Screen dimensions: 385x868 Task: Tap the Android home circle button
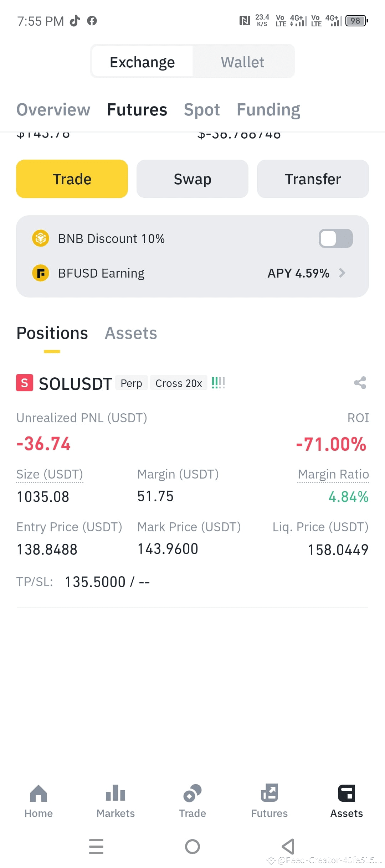coord(192,846)
